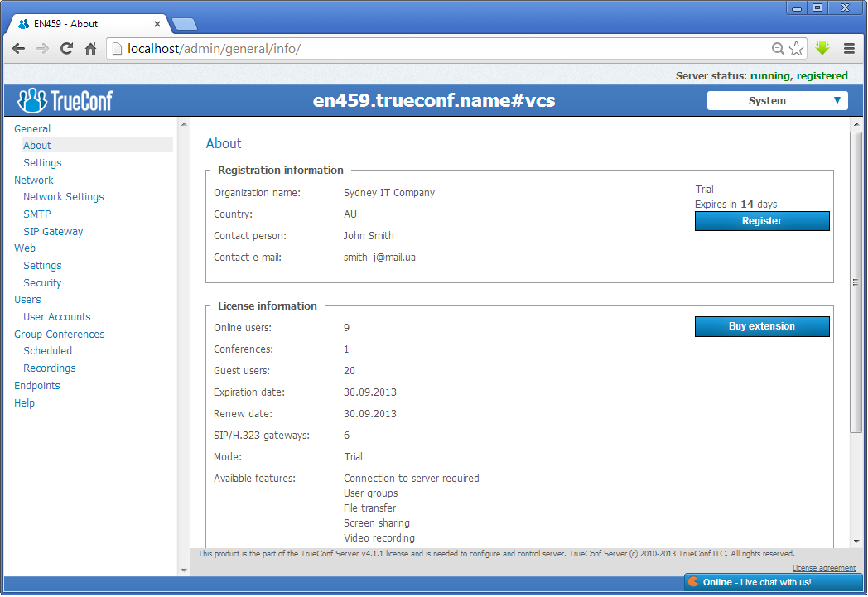Click the browser forward arrow
The width and height of the screenshot is (868, 597).
coord(42,49)
